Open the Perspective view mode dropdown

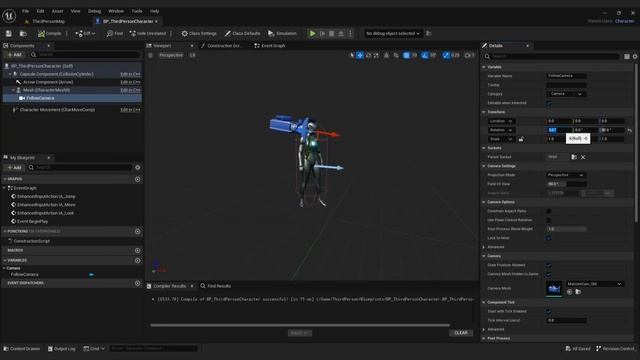(171, 55)
